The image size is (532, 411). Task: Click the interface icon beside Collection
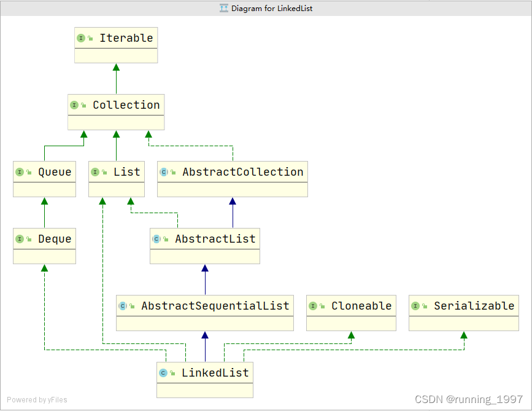click(x=74, y=105)
